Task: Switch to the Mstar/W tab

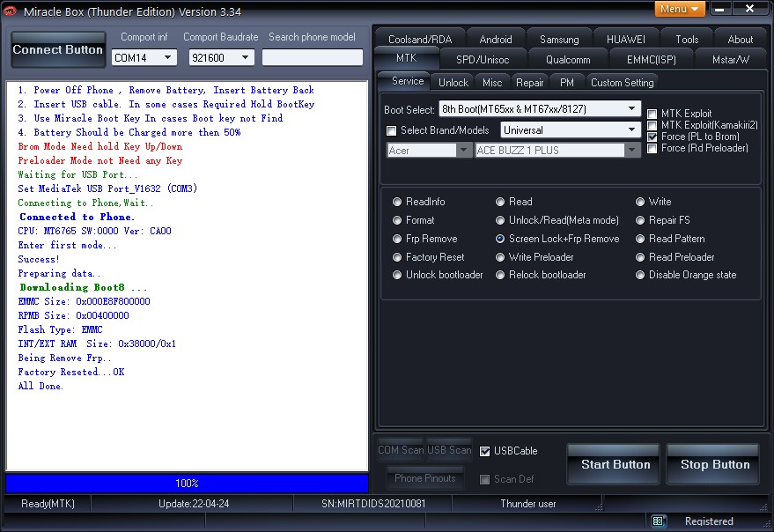Action: coord(731,59)
